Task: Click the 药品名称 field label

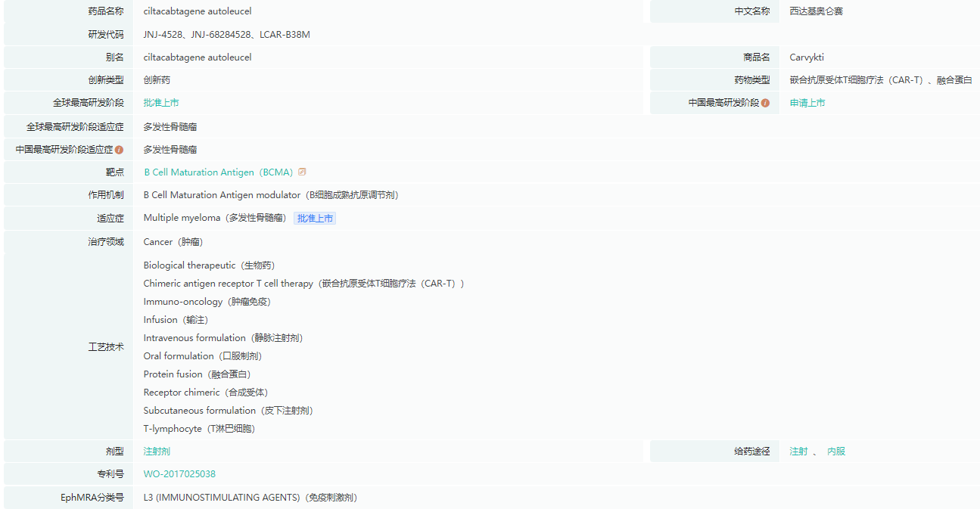Action: (x=106, y=11)
